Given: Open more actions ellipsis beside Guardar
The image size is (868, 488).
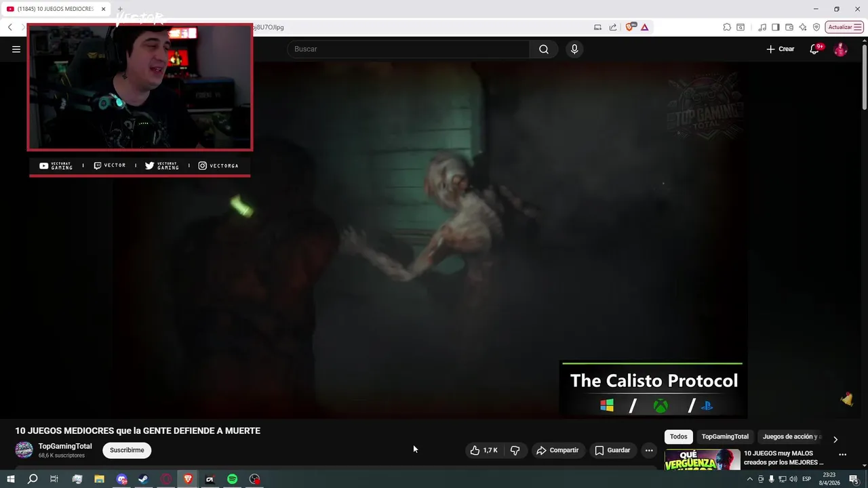Looking at the screenshot, I should [649, 450].
